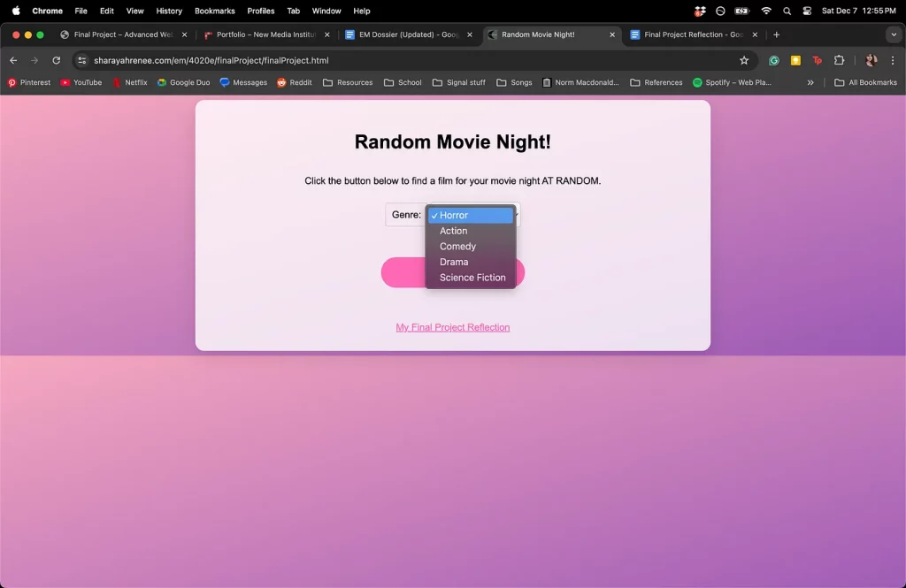Open the Bookmarks menu in menu bar
906x588 pixels.
tap(214, 11)
